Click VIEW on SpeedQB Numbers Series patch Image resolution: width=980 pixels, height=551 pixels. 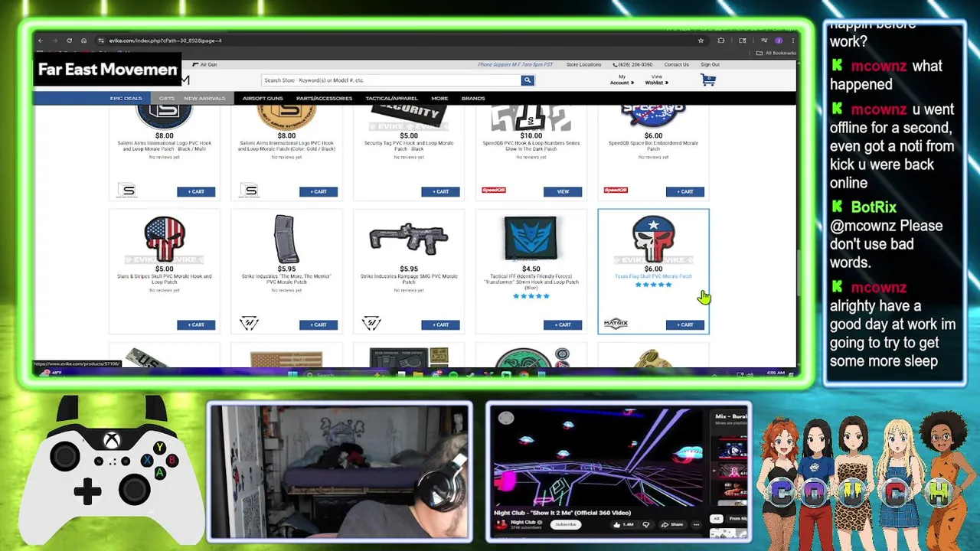click(x=563, y=191)
